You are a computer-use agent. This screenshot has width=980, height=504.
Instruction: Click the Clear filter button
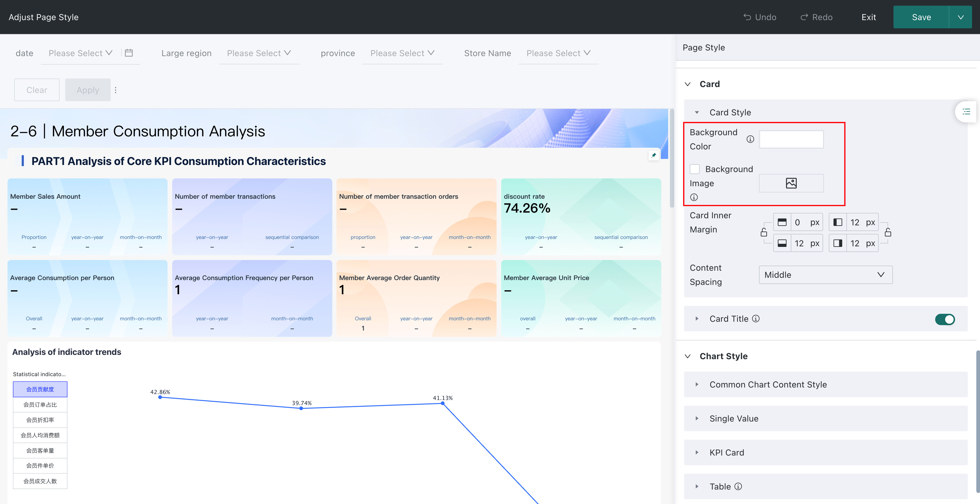coord(37,90)
